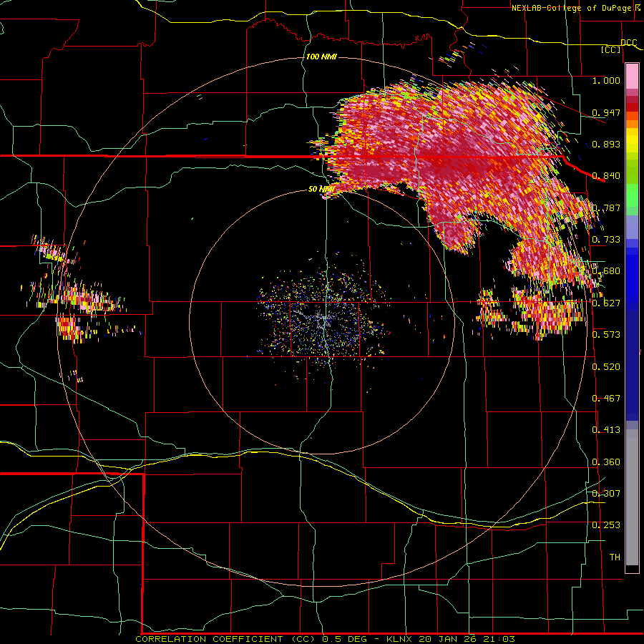Click the [CC] product label
The image size is (644, 644).
610,49
